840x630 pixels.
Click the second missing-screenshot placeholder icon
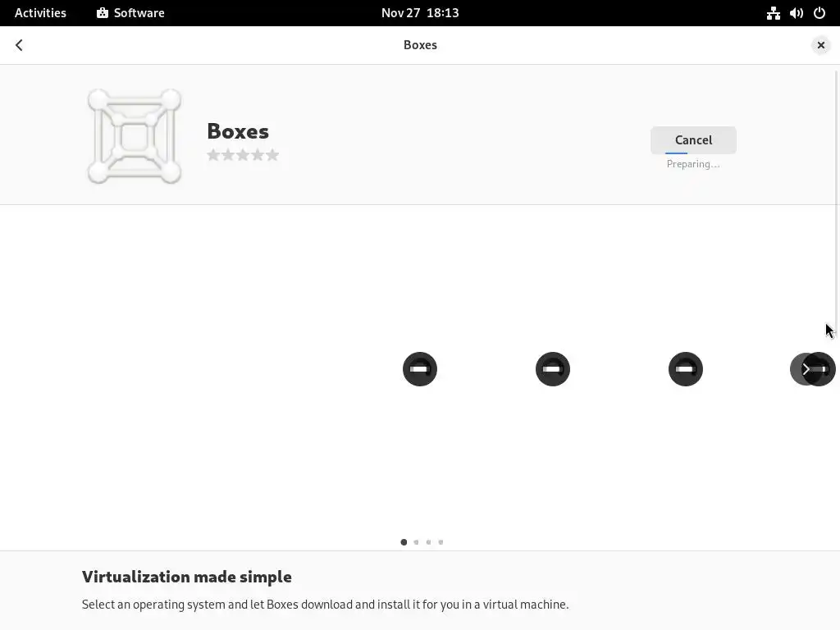[553, 369]
